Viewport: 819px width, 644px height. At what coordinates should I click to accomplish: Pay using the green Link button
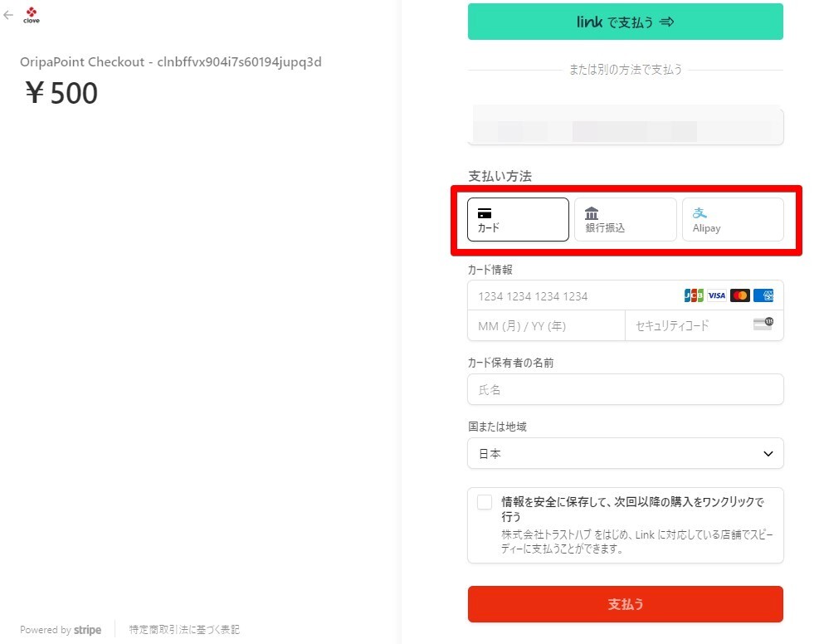[625, 22]
